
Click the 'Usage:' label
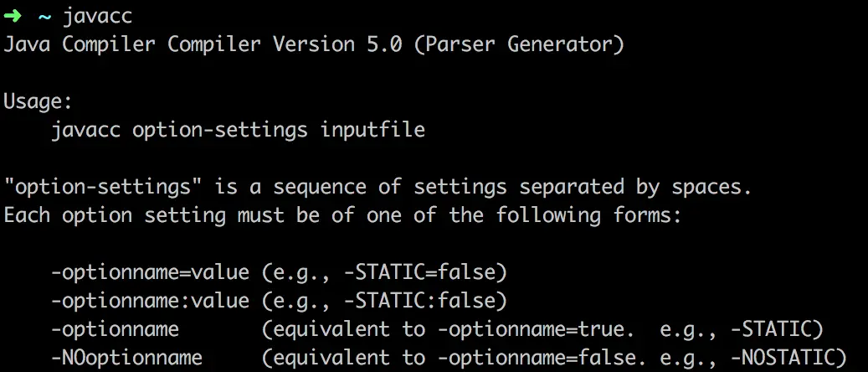tap(39, 101)
